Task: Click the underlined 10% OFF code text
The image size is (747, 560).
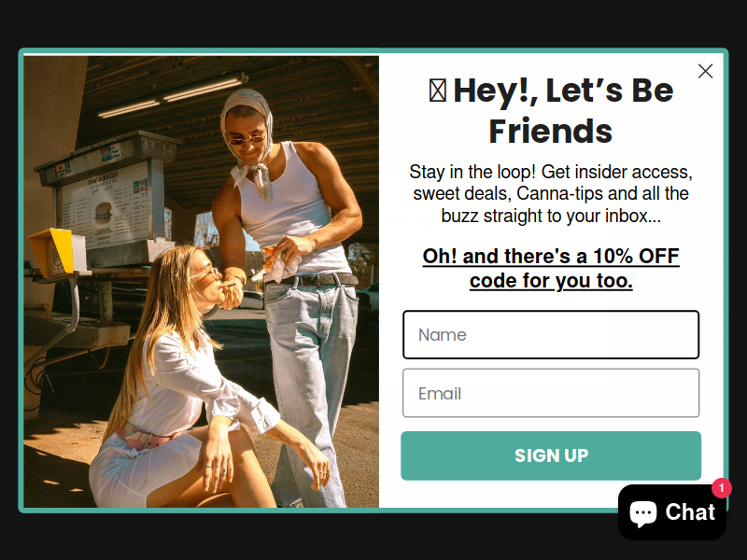Action: point(551,268)
